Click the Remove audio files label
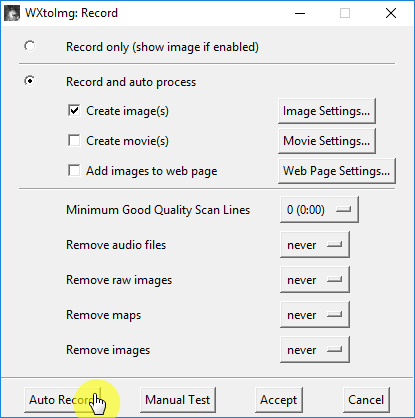Image resolution: width=415 pixels, height=418 pixels. [x=116, y=245]
